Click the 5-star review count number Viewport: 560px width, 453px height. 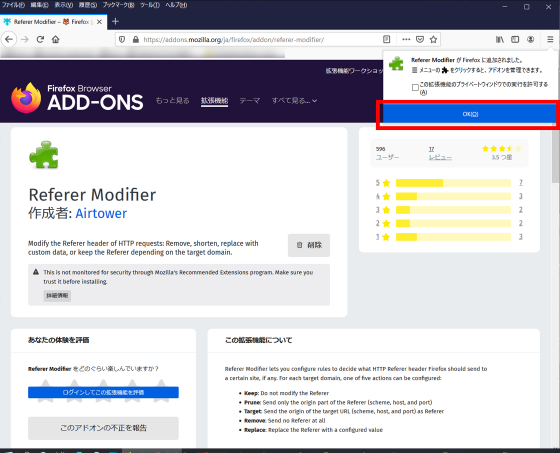(521, 183)
